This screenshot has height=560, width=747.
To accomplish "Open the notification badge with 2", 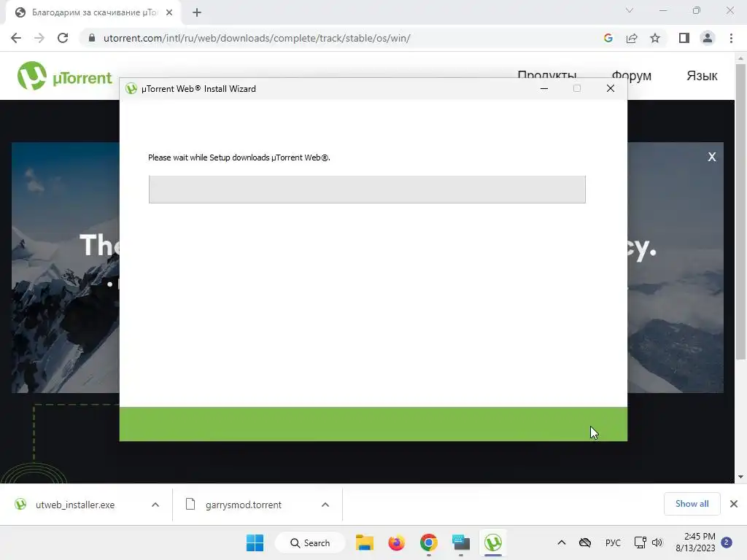I will point(727,542).
